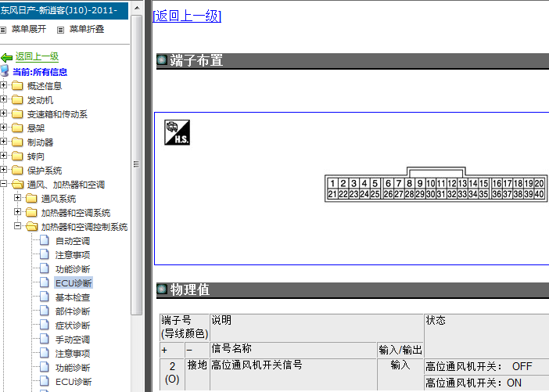Click the 悬架 folder icon
This screenshot has height=392, width=549.
(17, 128)
